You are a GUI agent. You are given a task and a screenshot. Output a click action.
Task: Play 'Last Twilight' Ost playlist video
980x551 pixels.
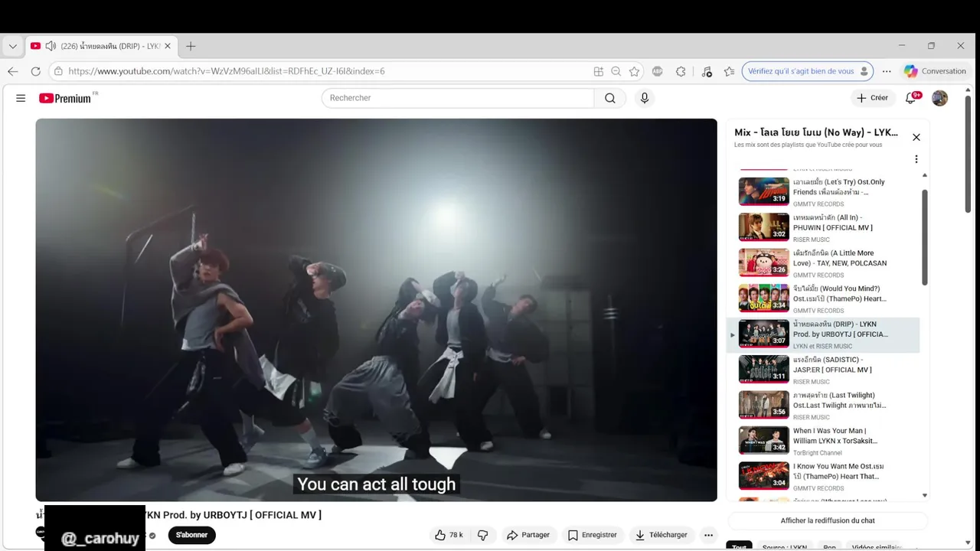(823, 406)
